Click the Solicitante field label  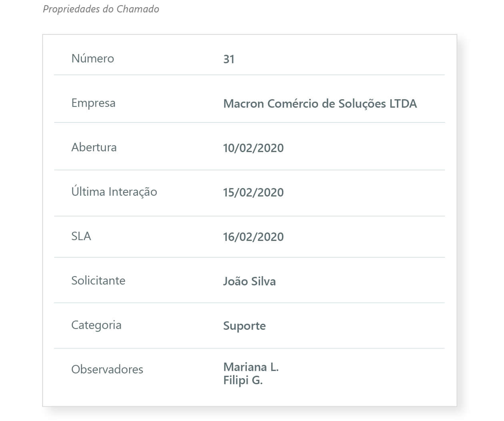coord(98,281)
